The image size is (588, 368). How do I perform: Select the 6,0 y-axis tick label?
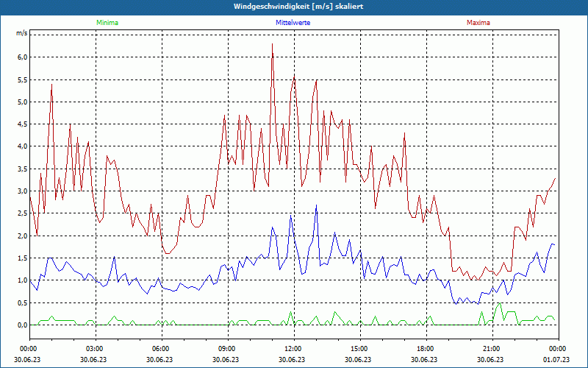[21, 57]
